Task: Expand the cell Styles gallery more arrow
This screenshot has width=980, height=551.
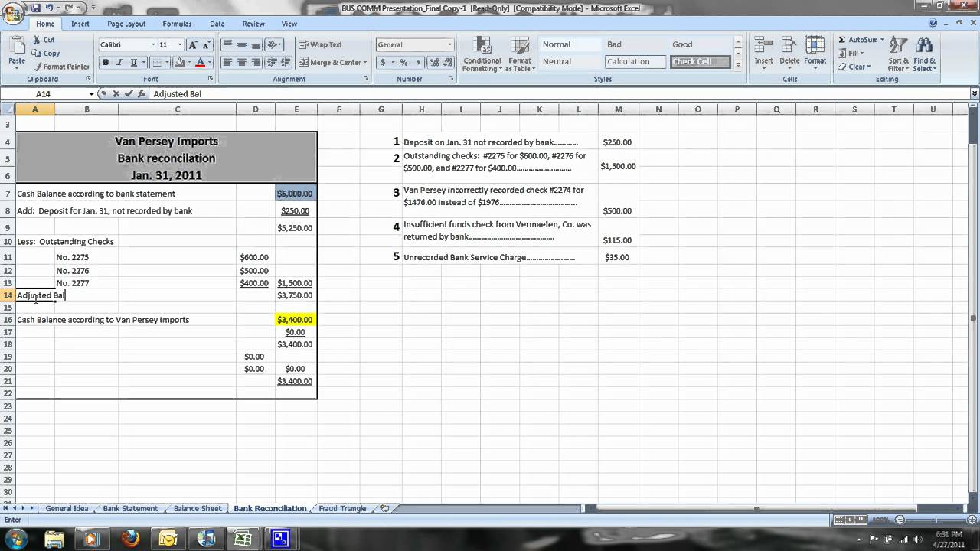Action: (739, 67)
